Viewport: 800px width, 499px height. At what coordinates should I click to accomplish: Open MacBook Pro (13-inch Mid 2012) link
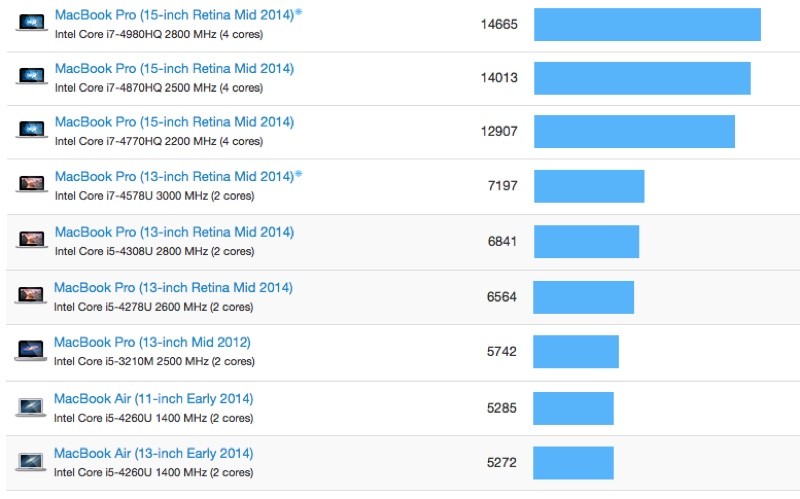pyautogui.click(x=152, y=342)
